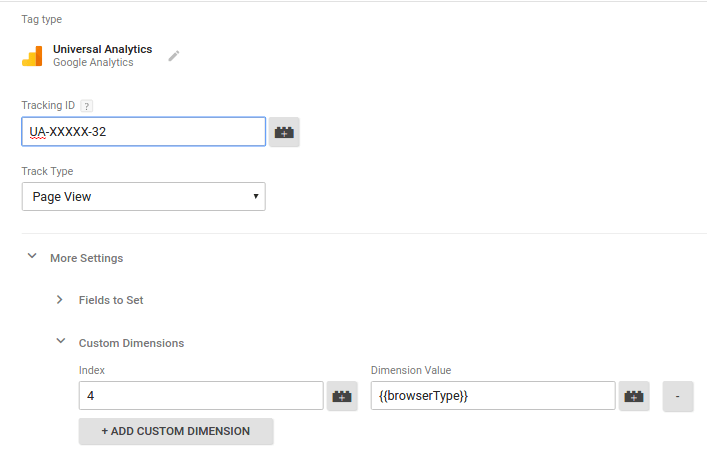Click the Custom Dimensions label

[131, 343]
